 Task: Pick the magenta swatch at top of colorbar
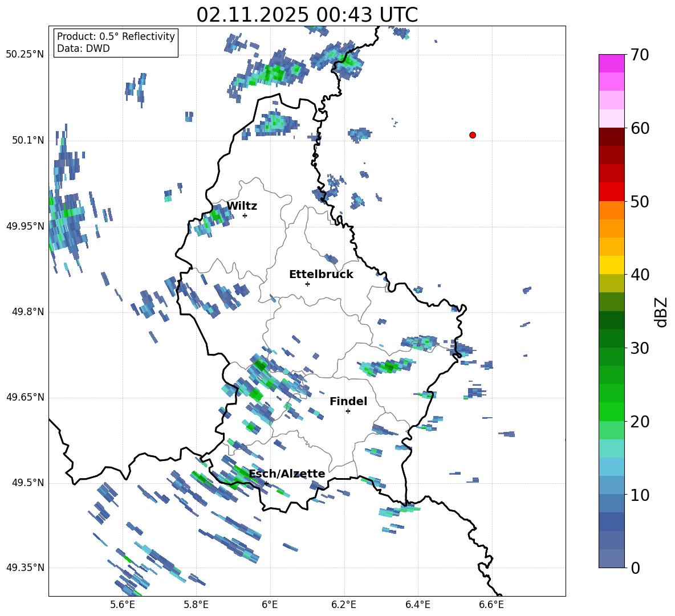[612, 63]
